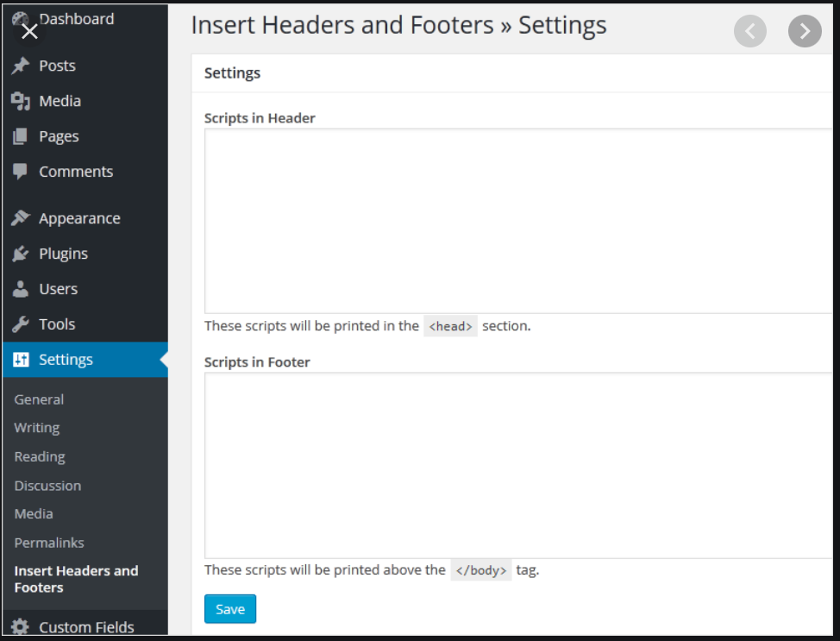Click inside the Scripts in Footer textarea
The image size is (840, 641).
(516, 464)
